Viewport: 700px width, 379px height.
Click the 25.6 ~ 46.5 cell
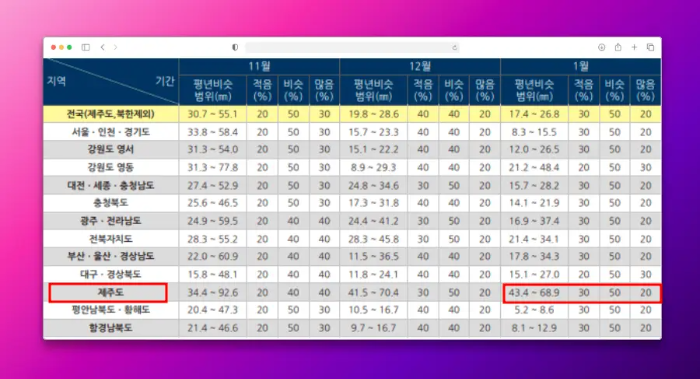[x=212, y=203]
